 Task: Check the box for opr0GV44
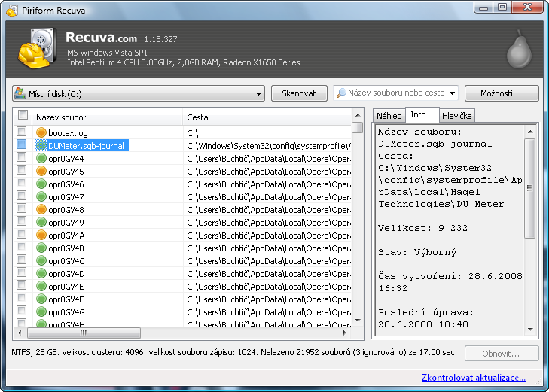click(22, 157)
